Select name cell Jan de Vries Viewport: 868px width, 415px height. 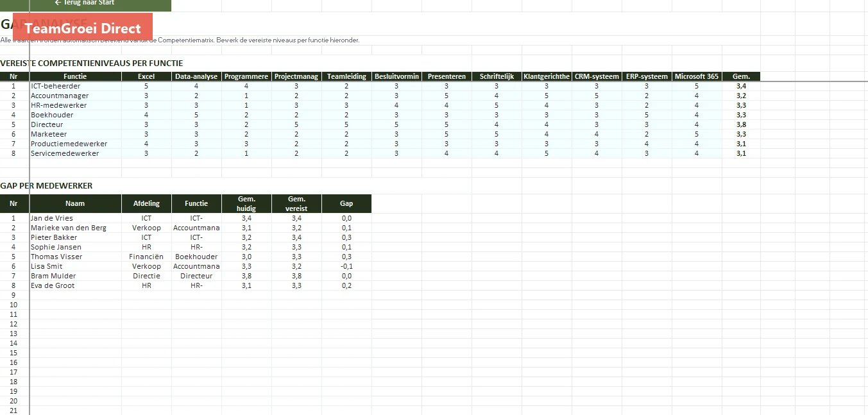pyautogui.click(x=76, y=218)
